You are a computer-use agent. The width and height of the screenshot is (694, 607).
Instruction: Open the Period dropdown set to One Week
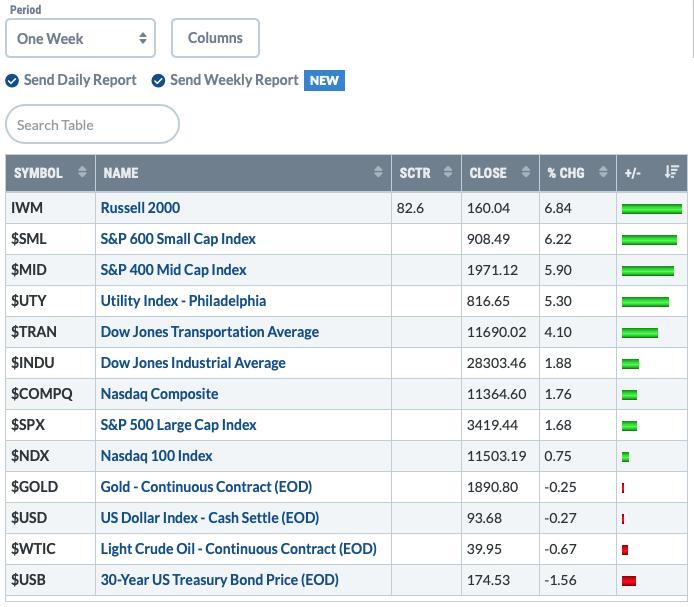(x=81, y=38)
